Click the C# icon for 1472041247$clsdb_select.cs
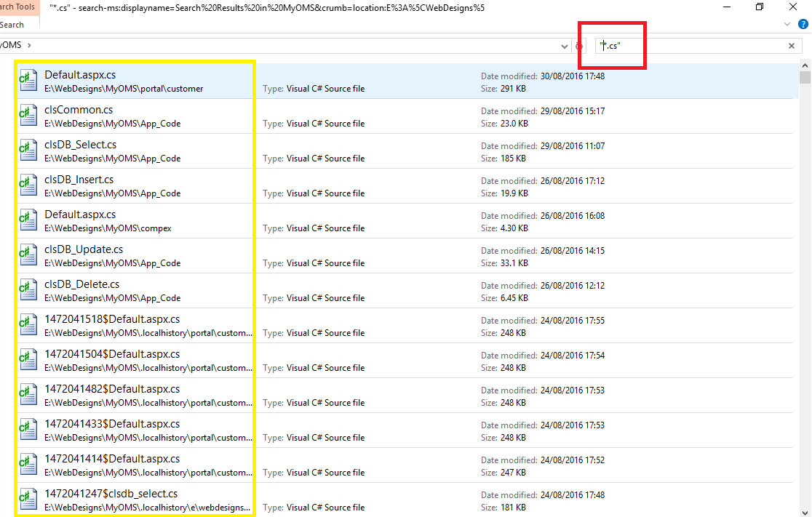Viewport: 812px width, 517px height. click(x=28, y=499)
